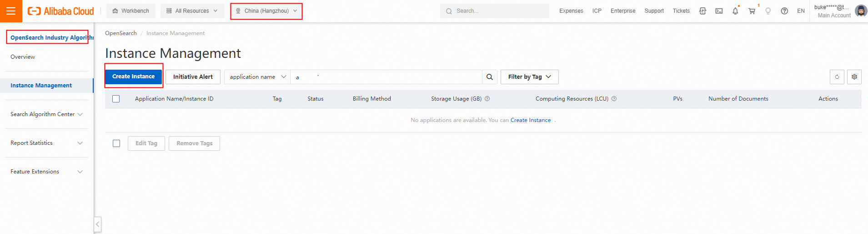Open the API developer tools icon
Screen dimensions: 868x234
[702, 11]
